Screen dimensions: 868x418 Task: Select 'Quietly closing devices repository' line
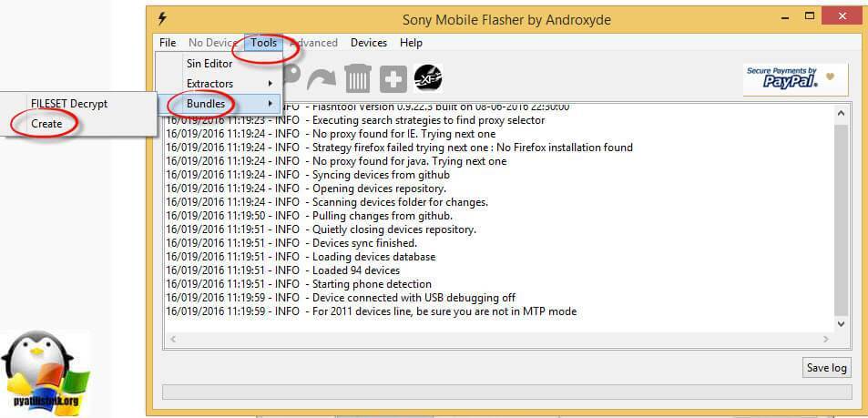[x=321, y=229]
